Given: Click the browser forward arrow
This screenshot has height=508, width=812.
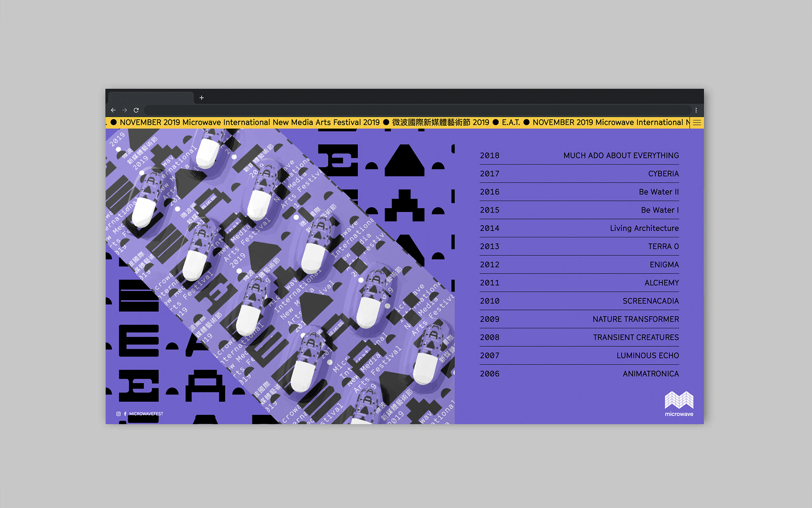Looking at the screenshot, I should click(x=125, y=110).
